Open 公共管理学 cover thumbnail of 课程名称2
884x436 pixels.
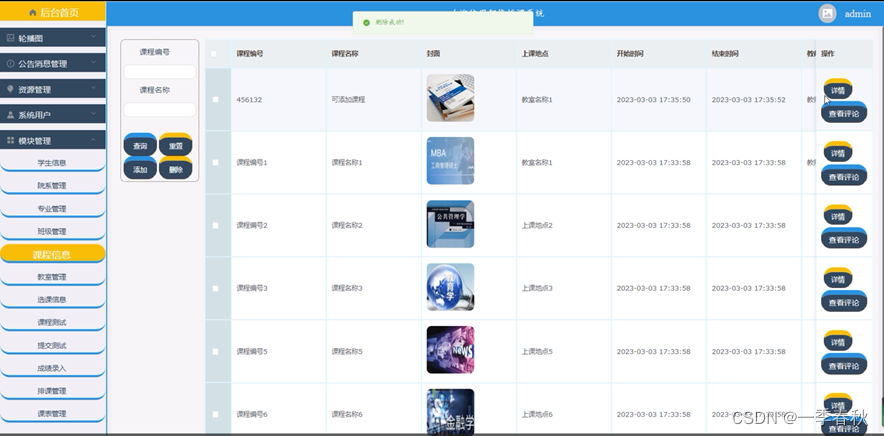(x=450, y=224)
